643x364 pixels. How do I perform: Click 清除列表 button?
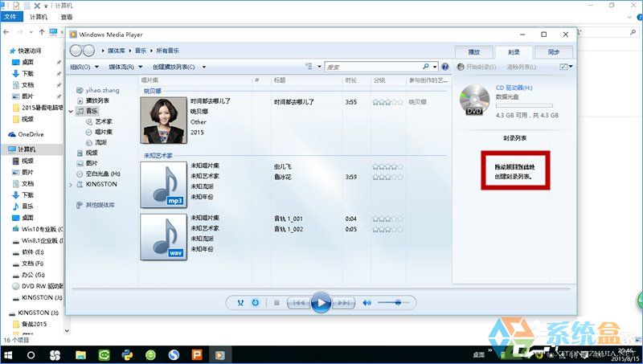pos(521,67)
